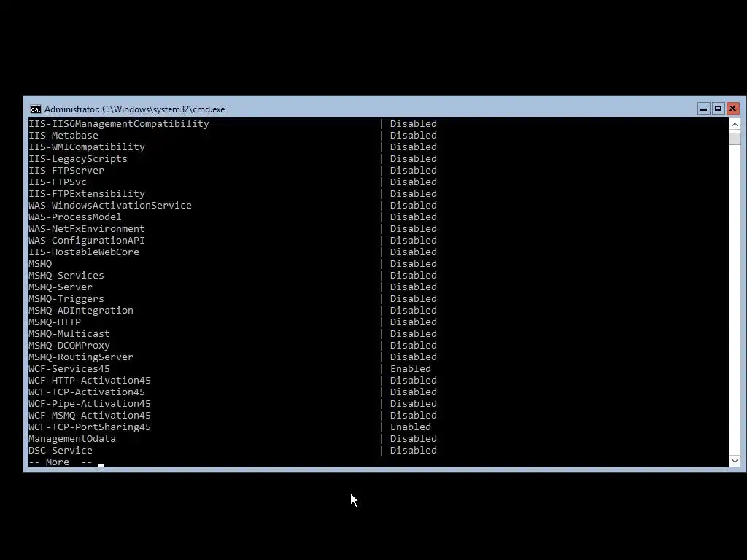Click 'WAS-ConfigurationAPI' feature name
Viewport: 747px width, 560px height.
(87, 241)
